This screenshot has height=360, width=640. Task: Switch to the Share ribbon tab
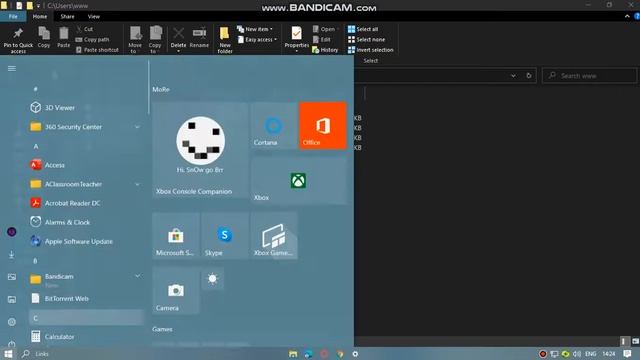67,16
